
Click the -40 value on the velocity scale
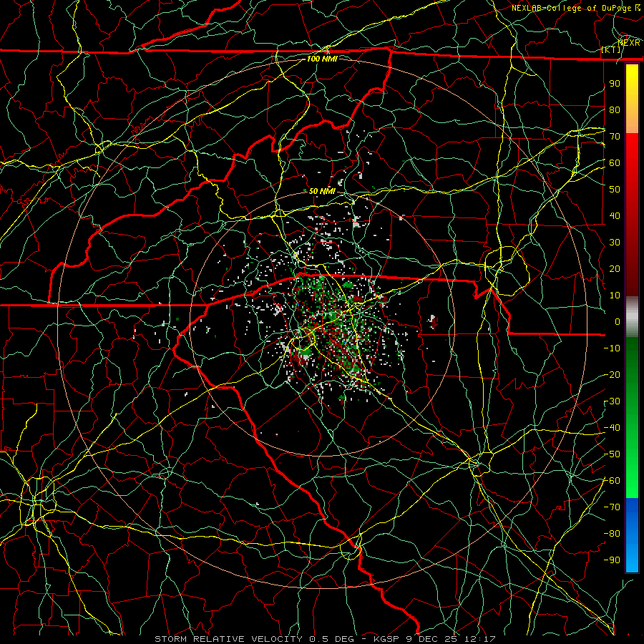click(612, 428)
